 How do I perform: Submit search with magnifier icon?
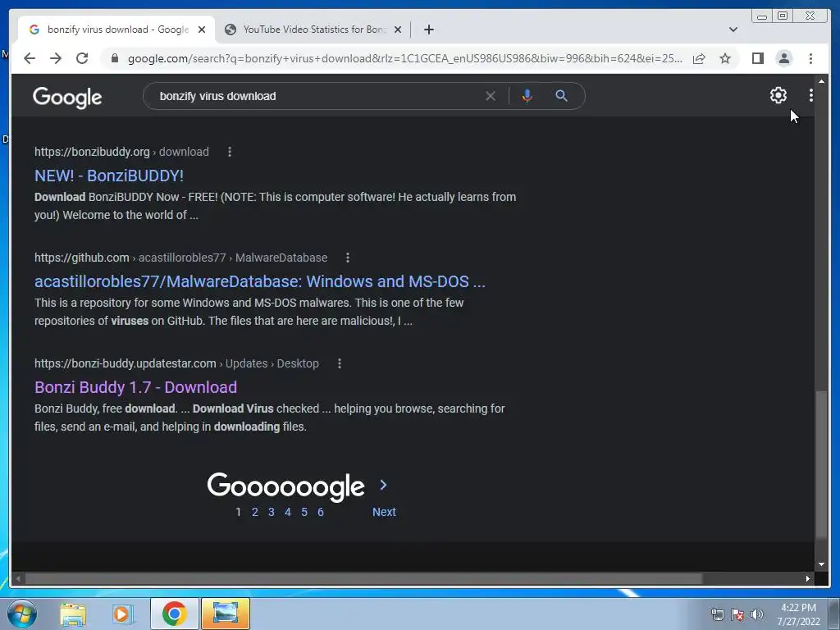pyautogui.click(x=561, y=96)
